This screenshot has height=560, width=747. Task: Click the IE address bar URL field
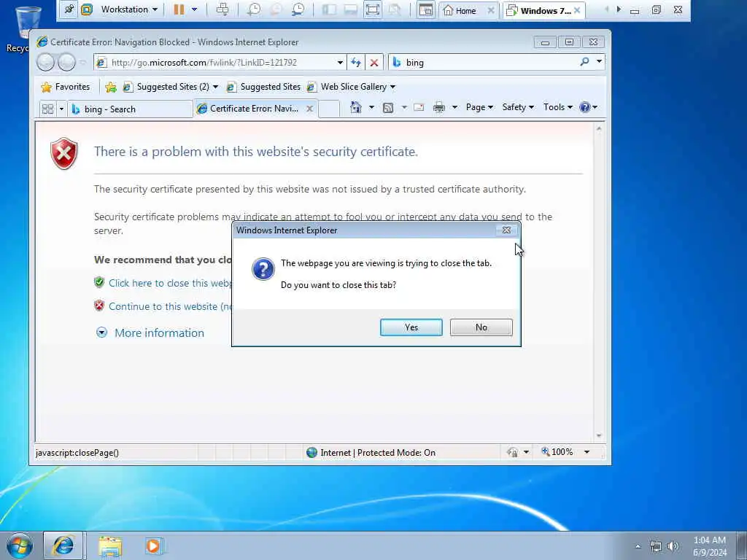click(x=222, y=63)
